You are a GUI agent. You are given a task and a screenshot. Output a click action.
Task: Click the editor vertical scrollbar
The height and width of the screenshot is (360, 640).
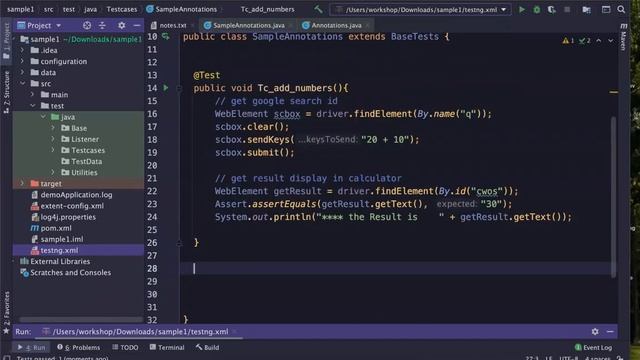click(613, 196)
